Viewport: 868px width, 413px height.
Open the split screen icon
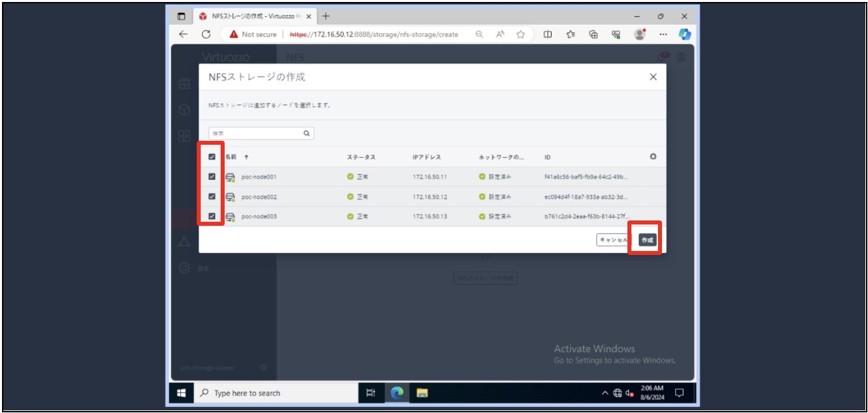[548, 35]
